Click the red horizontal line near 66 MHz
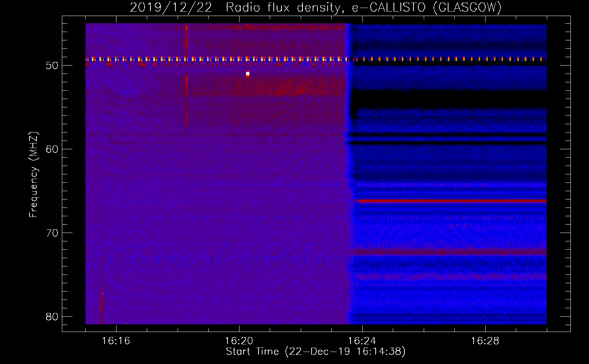This screenshot has width=589, height=364. click(452, 201)
